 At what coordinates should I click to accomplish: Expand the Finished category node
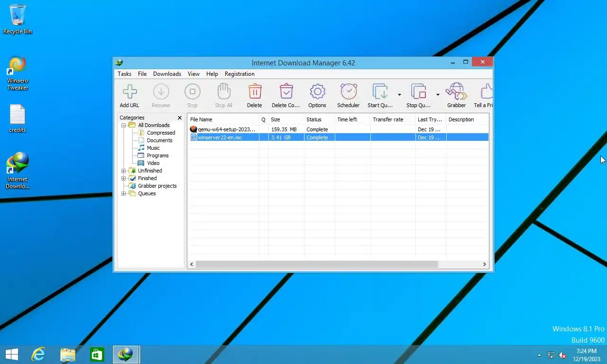(124, 178)
